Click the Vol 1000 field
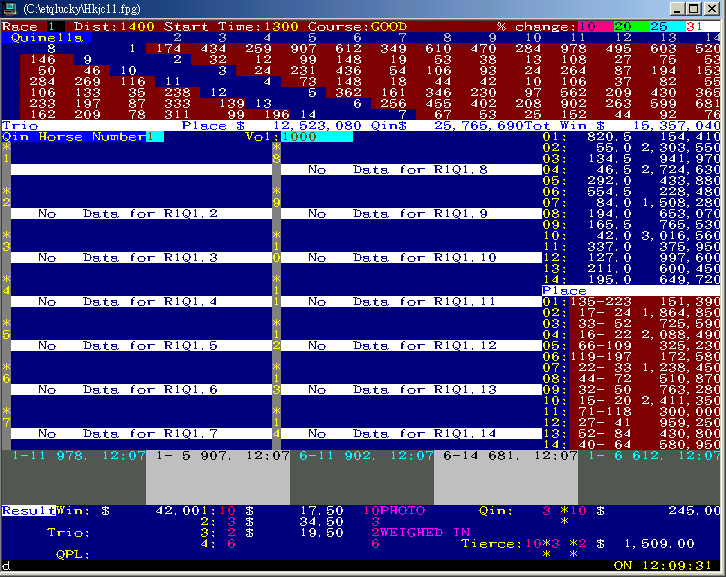This screenshot has width=726, height=577. coord(317,137)
